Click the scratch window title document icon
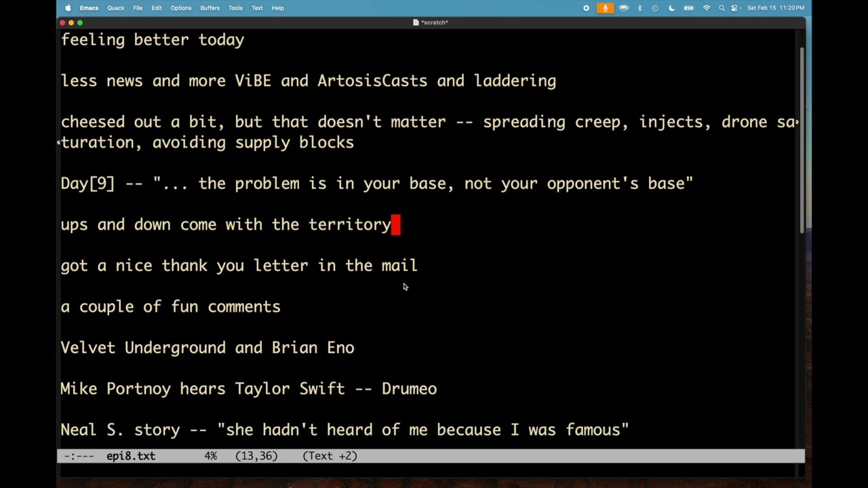 (416, 22)
